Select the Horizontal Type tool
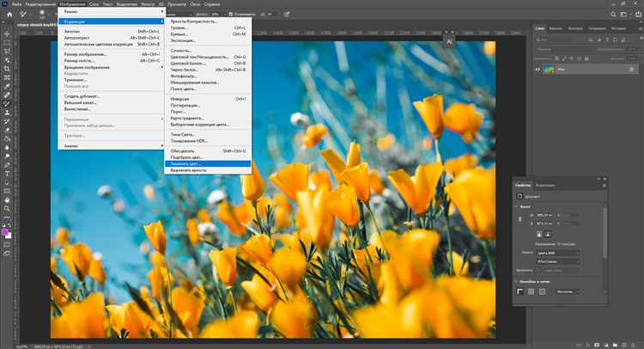The image size is (644, 349). 7,174
